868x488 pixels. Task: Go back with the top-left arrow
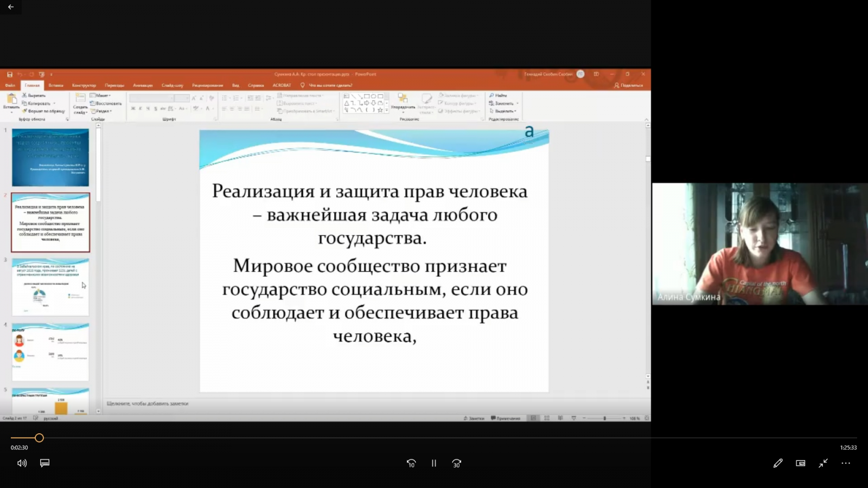coord(11,7)
